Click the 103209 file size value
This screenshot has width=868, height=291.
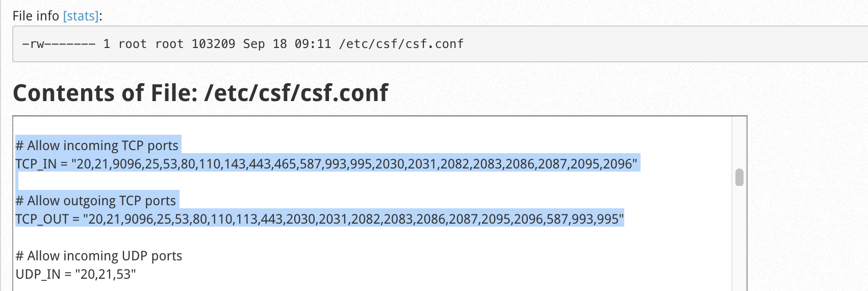tap(214, 44)
